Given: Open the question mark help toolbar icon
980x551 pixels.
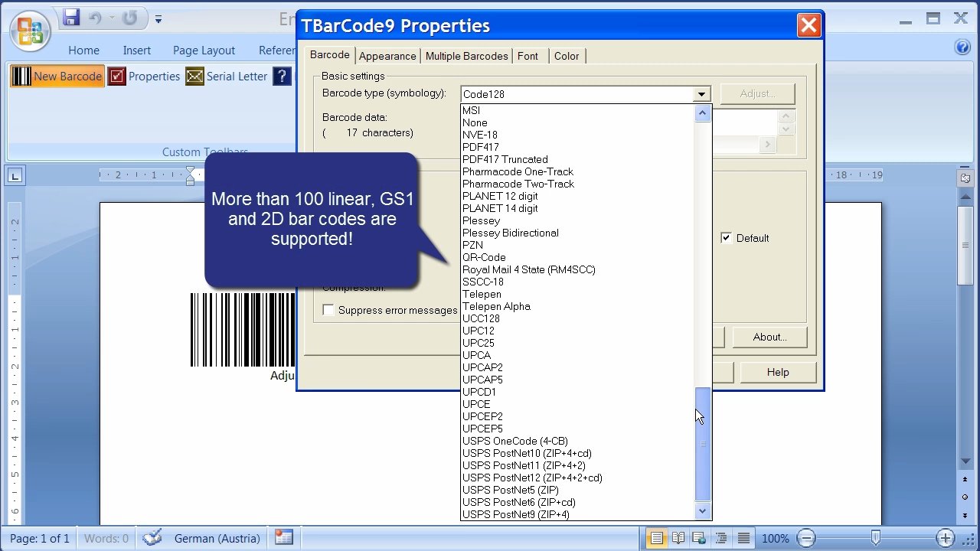Looking at the screenshot, I should (x=283, y=77).
